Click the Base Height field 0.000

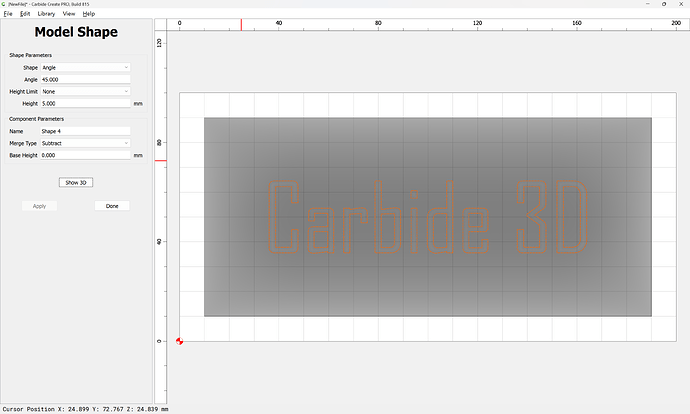(x=85, y=155)
